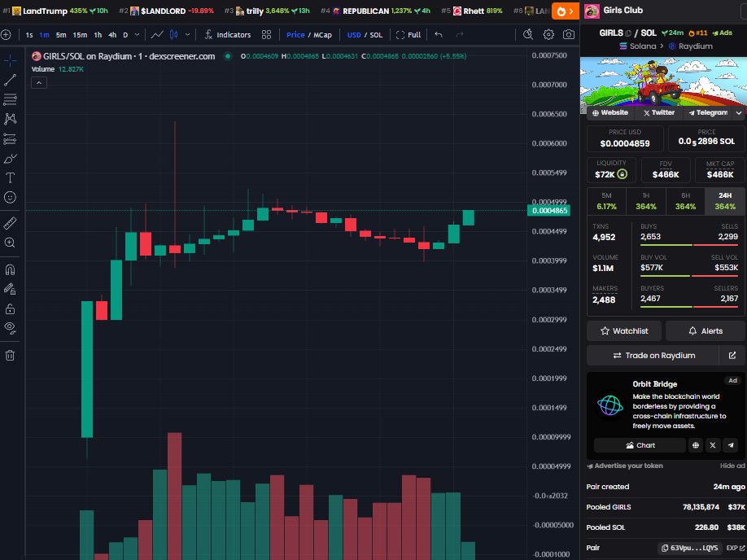The image size is (747, 560).
Task: Show the 1H stats period
Action: point(646,201)
